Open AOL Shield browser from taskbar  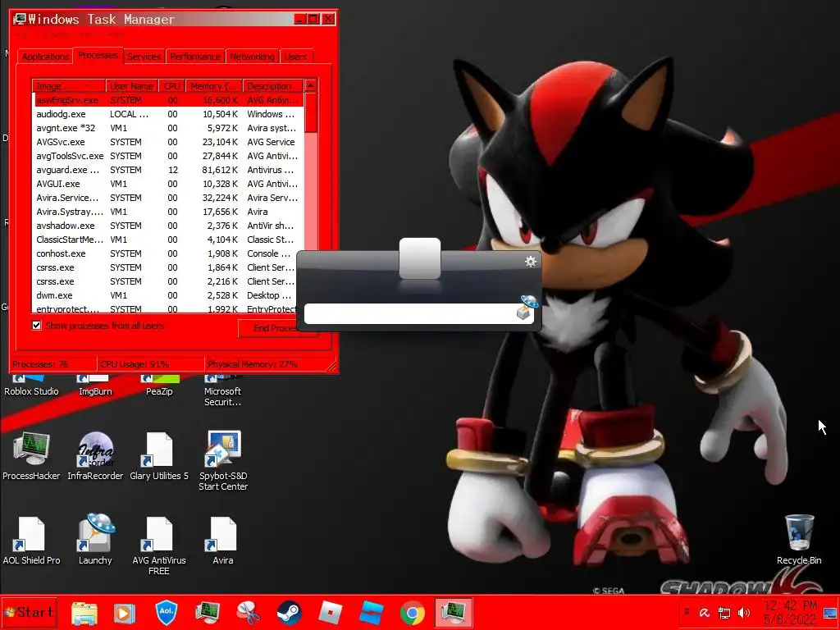[166, 612]
